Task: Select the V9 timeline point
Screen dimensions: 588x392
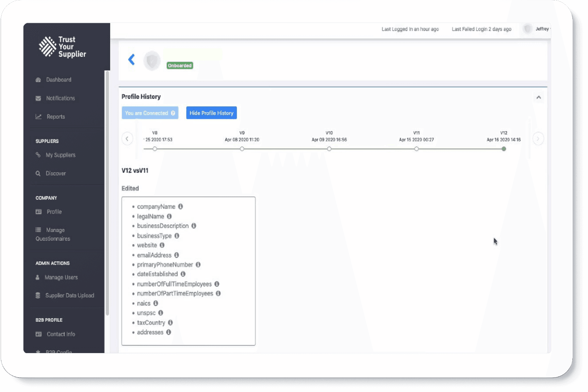Action: [x=242, y=149]
